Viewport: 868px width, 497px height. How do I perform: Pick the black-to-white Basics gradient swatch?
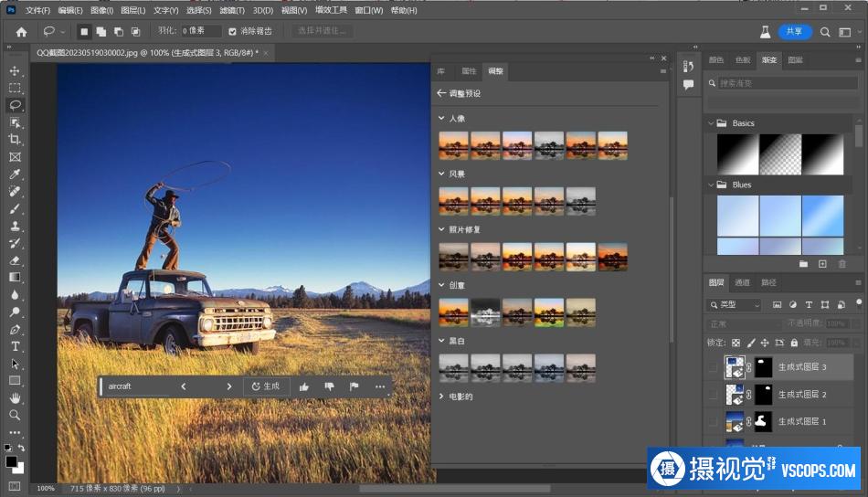[x=738, y=154]
